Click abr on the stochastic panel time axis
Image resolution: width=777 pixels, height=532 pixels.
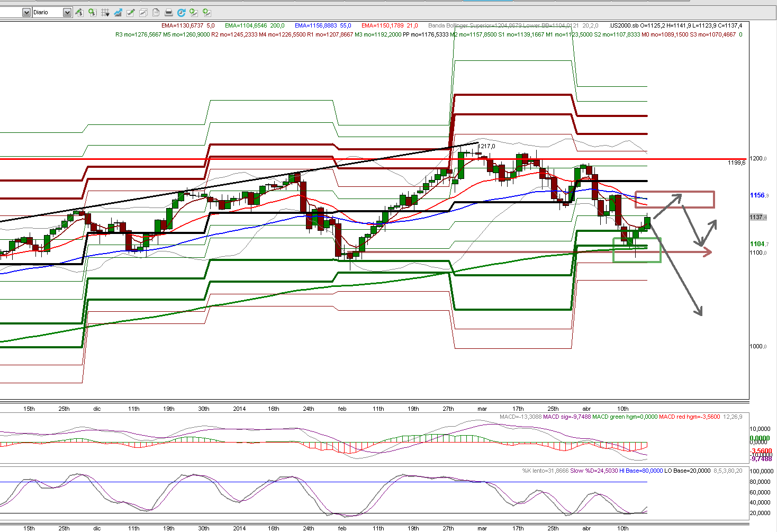(x=586, y=528)
